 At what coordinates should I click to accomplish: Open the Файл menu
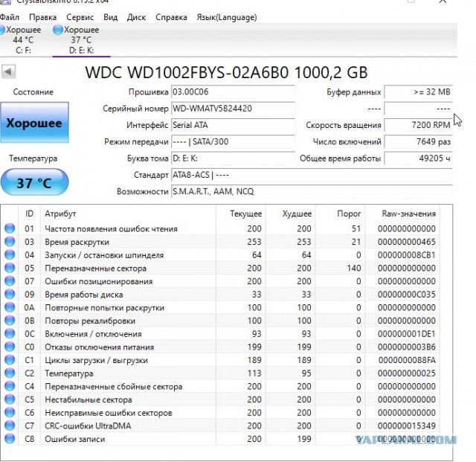10,17
